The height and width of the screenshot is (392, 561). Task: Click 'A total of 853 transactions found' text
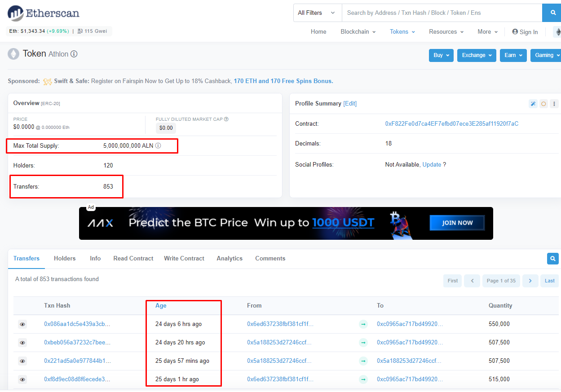click(x=57, y=279)
